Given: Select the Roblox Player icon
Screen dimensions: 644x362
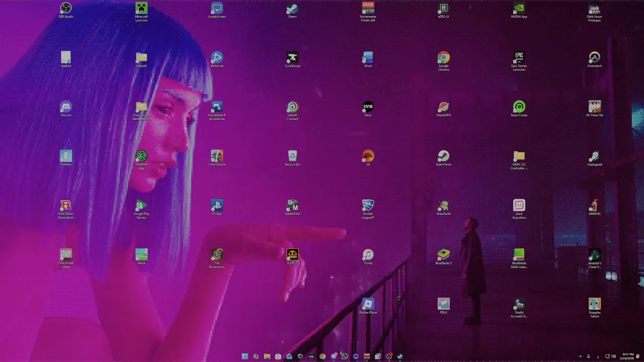Looking at the screenshot, I should point(368,306).
